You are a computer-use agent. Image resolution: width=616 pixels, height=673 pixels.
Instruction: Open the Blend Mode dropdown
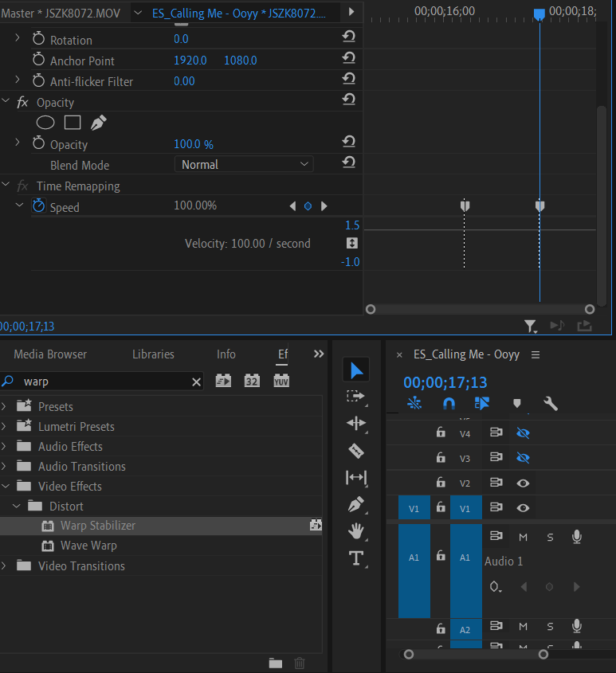[244, 165]
